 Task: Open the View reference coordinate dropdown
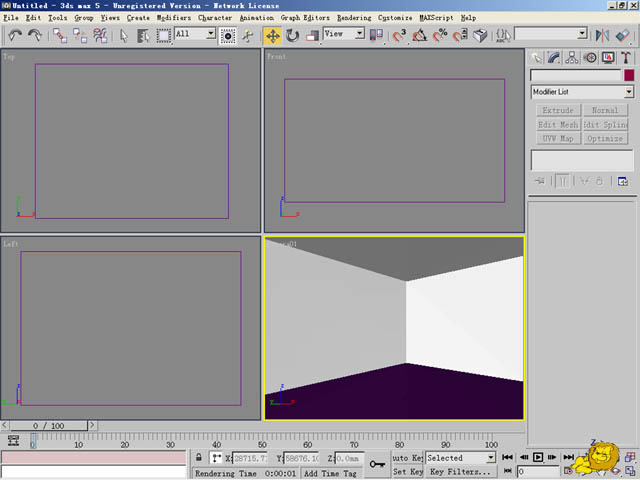[344, 34]
